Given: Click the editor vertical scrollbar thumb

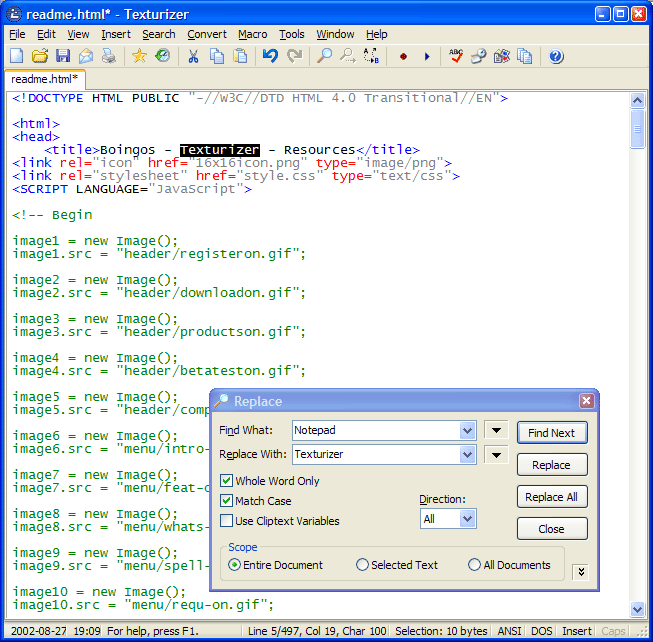Looking at the screenshot, I should click(637, 129).
